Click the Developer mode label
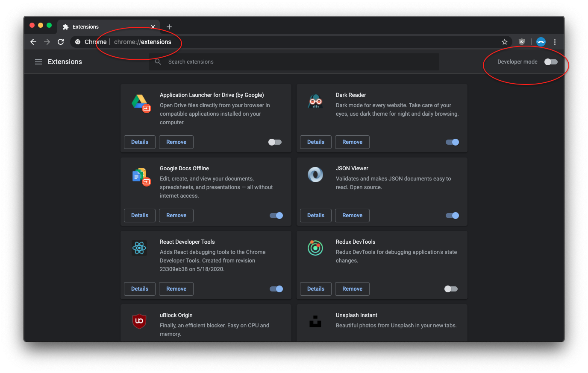Viewport: 588px width, 373px height. pos(517,62)
